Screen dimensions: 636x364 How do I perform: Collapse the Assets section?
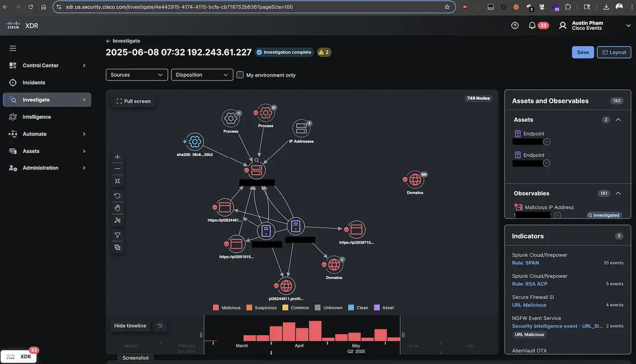click(618, 120)
